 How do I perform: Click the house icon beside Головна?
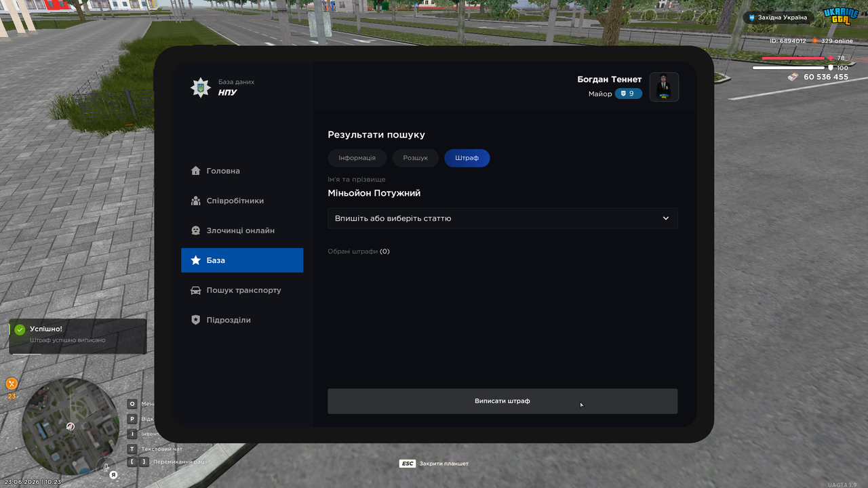pyautogui.click(x=195, y=171)
